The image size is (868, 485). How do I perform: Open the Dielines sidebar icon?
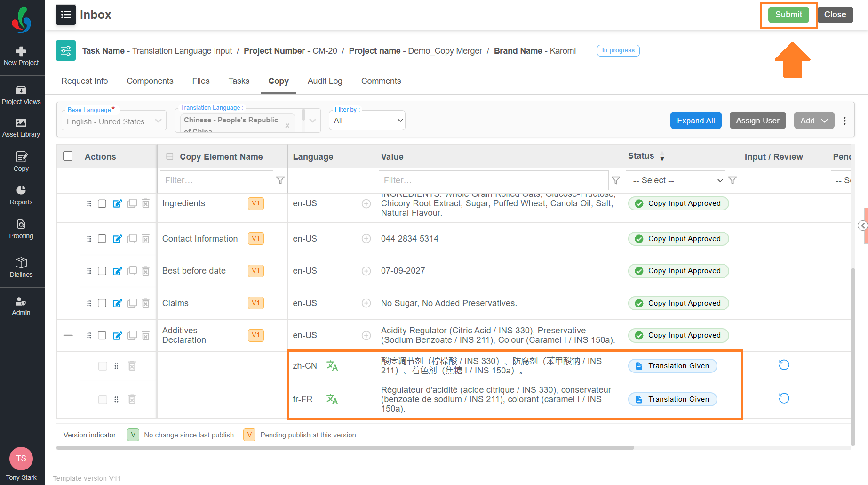[21, 267]
